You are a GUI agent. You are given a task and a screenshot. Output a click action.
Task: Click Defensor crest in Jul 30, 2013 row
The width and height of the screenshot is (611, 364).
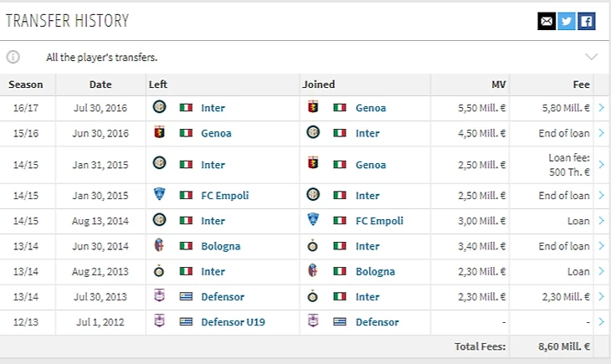pyautogui.click(x=160, y=296)
